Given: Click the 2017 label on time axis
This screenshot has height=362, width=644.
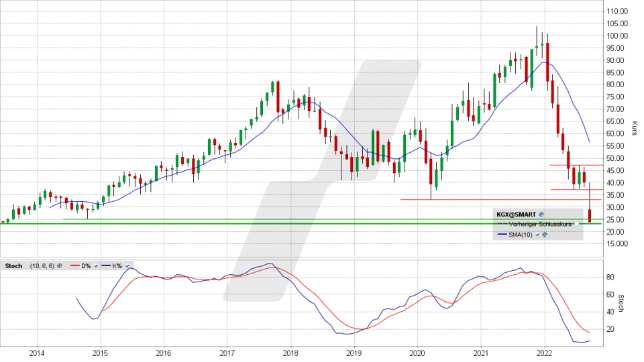Looking at the screenshot, I should coord(227,353).
